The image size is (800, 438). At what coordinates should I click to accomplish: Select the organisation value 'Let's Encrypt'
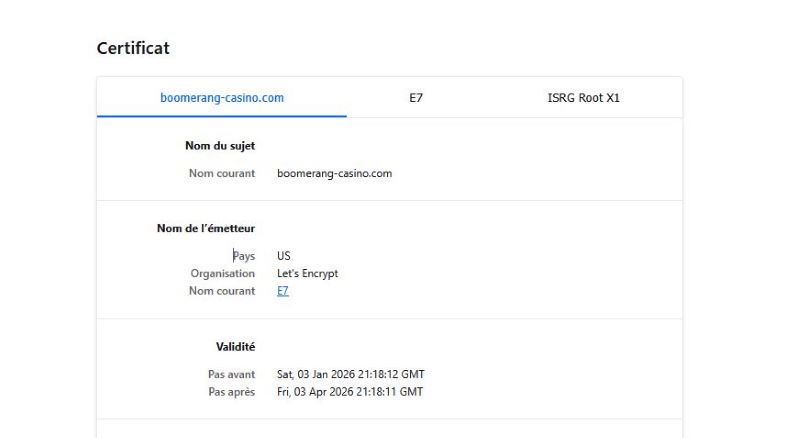click(308, 274)
